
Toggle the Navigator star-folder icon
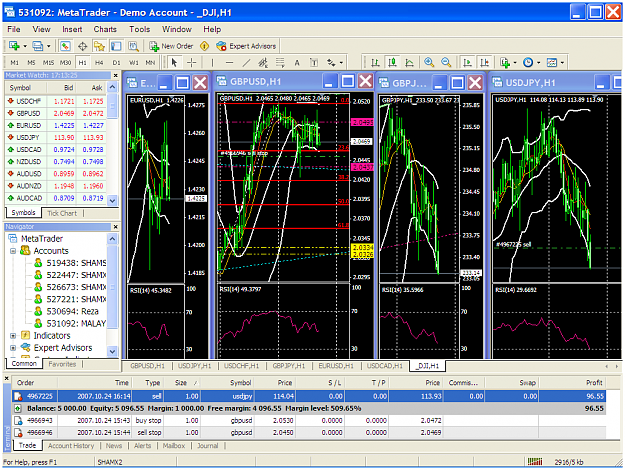click(99, 46)
